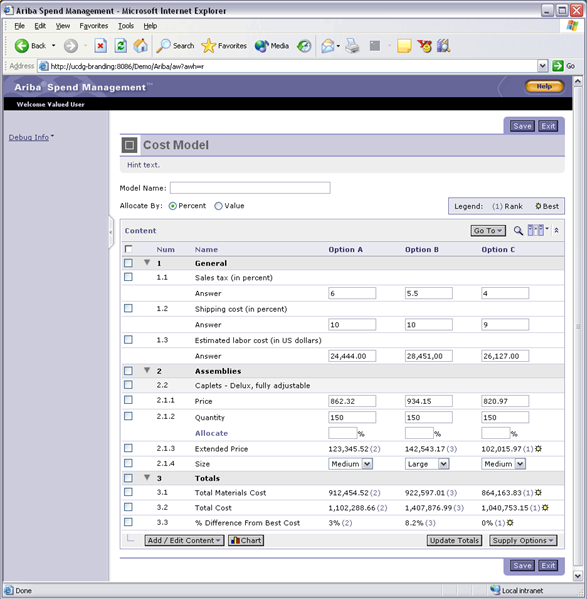Open the File menu
The height and width of the screenshot is (599, 587).
[19, 26]
